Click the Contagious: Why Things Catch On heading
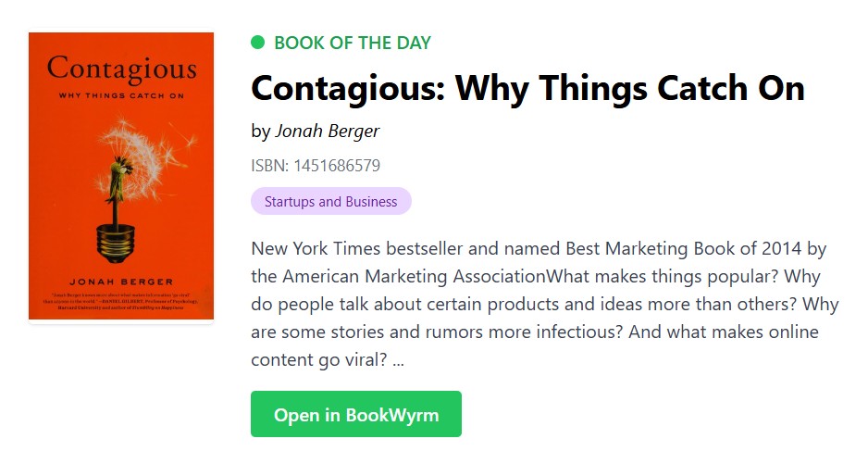 pyautogui.click(x=527, y=89)
